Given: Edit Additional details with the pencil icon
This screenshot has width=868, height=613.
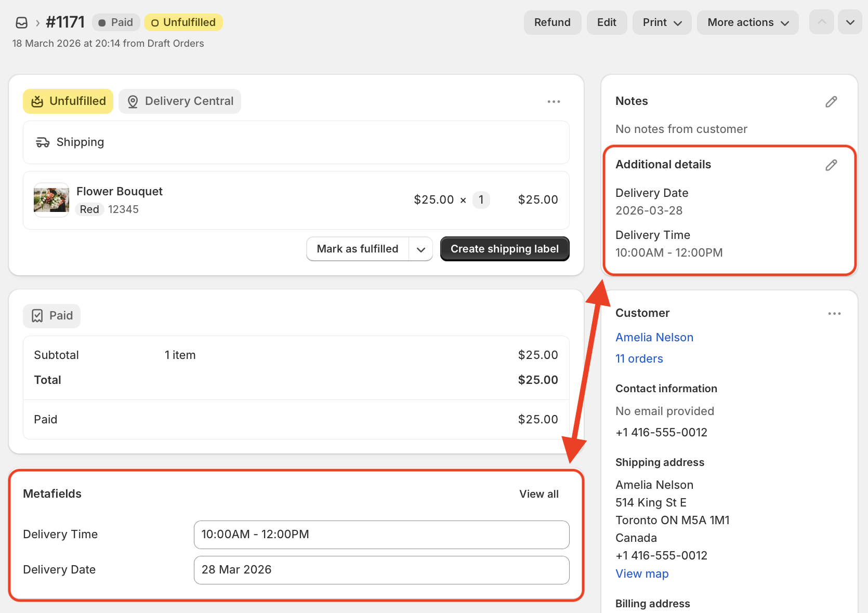Looking at the screenshot, I should coord(832,165).
